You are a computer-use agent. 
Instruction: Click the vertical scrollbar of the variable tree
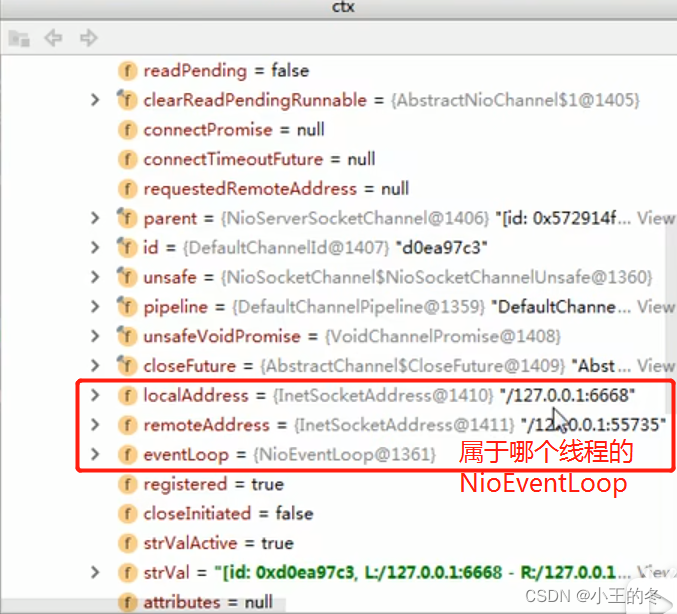coord(671,320)
